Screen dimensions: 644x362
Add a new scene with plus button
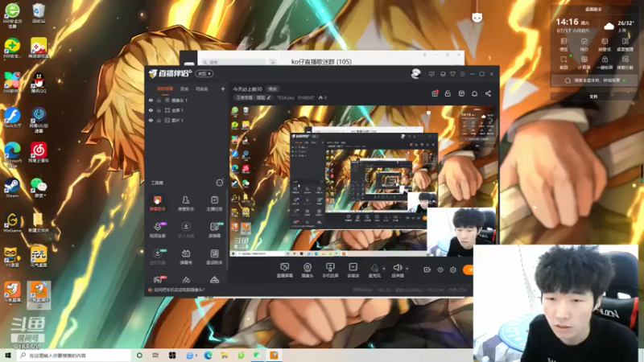point(223,88)
